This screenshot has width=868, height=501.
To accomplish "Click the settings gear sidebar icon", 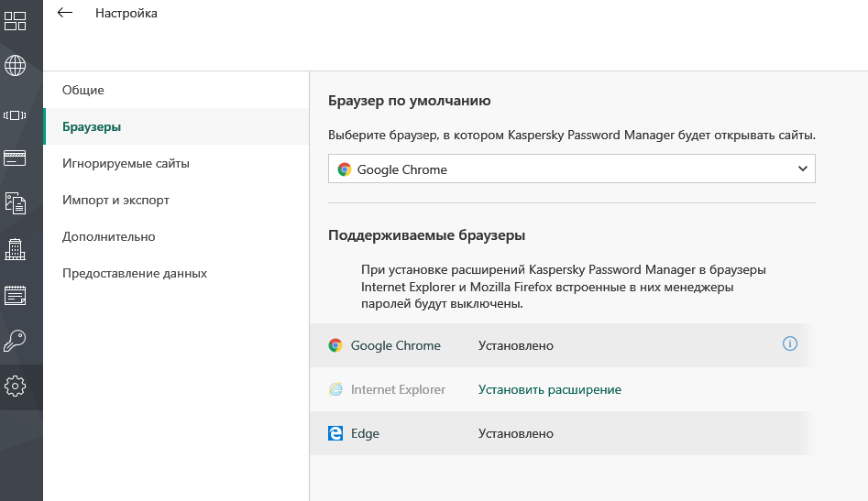I will [16, 387].
